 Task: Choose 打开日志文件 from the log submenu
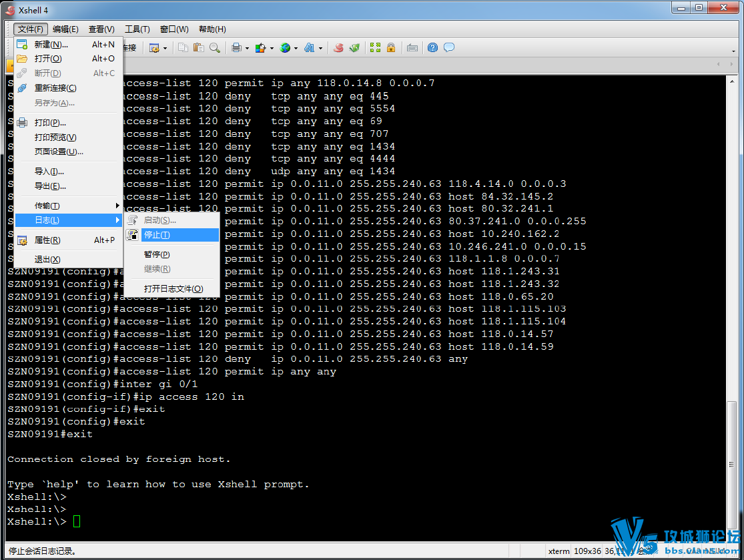[x=173, y=289]
